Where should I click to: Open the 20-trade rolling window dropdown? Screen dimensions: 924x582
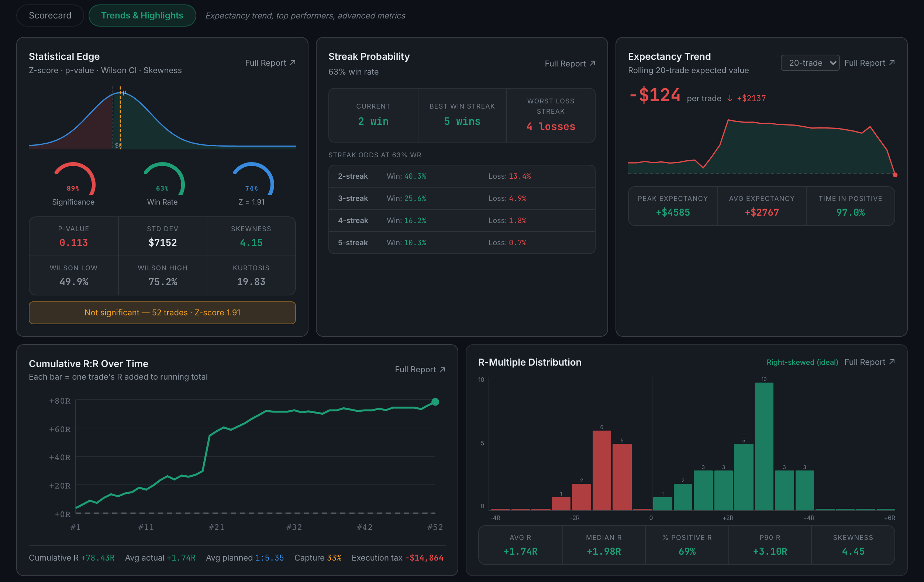tap(810, 63)
